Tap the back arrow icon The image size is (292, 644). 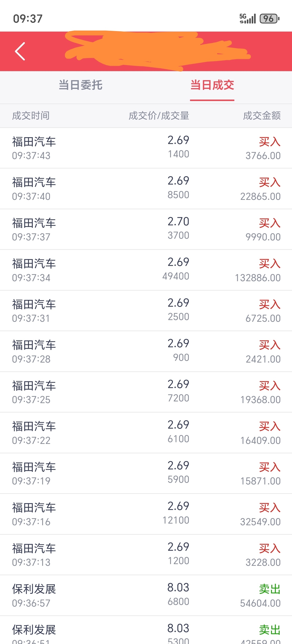[20, 51]
